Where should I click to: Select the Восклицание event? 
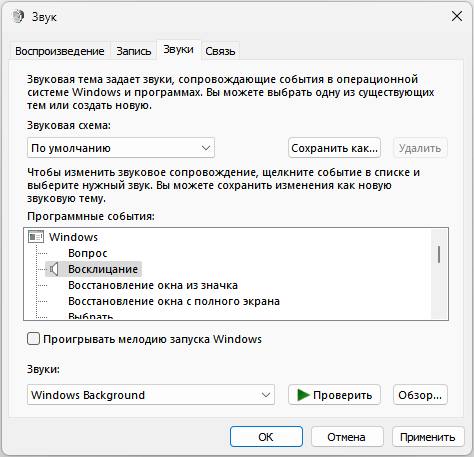[103, 269]
